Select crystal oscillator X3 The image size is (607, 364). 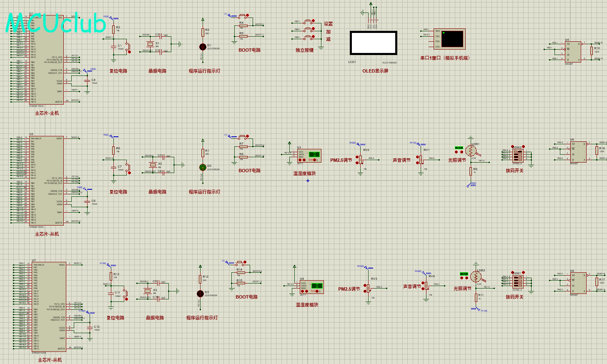click(147, 291)
